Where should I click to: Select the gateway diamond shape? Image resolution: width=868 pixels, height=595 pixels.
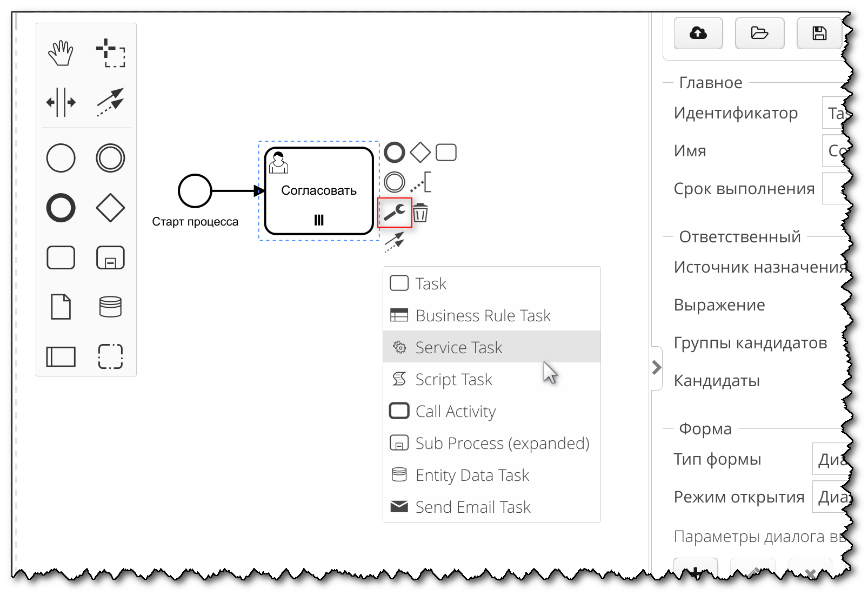tap(110, 207)
